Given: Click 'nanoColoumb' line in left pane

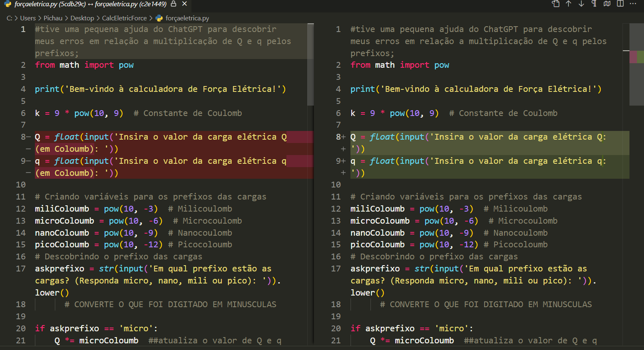Looking at the screenshot, I should pos(133,233).
